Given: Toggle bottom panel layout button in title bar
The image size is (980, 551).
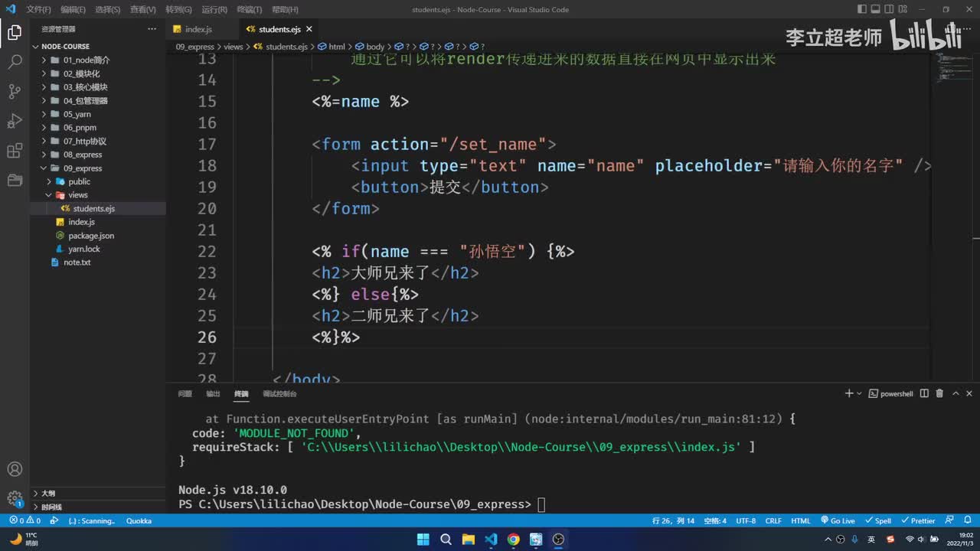Looking at the screenshot, I should 875,9.
